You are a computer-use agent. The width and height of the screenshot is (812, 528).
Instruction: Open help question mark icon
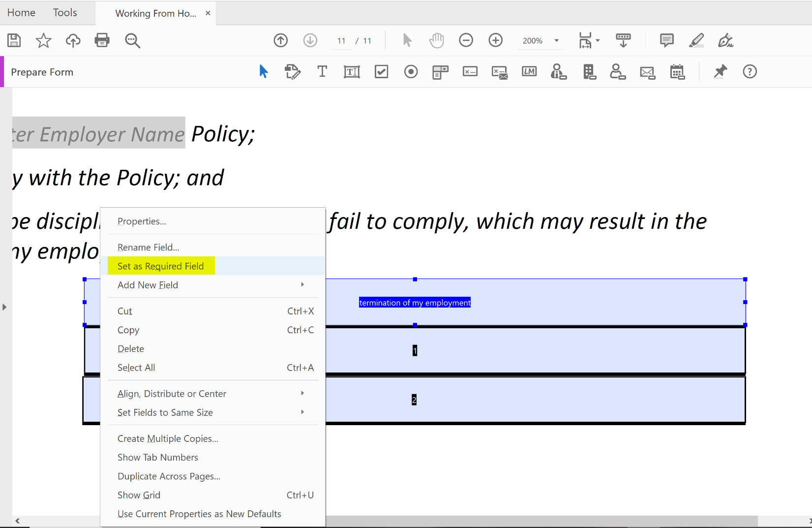point(750,72)
